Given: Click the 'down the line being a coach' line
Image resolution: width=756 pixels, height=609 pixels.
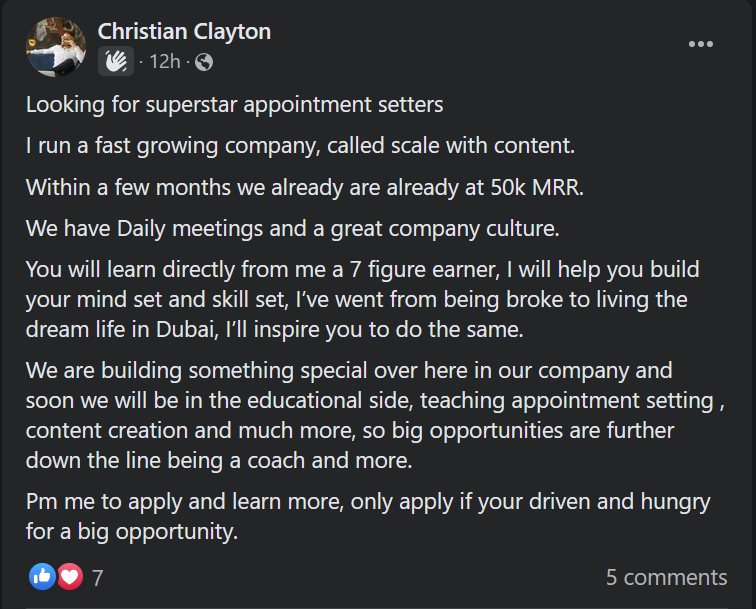Looking at the screenshot, I should click(x=219, y=461).
